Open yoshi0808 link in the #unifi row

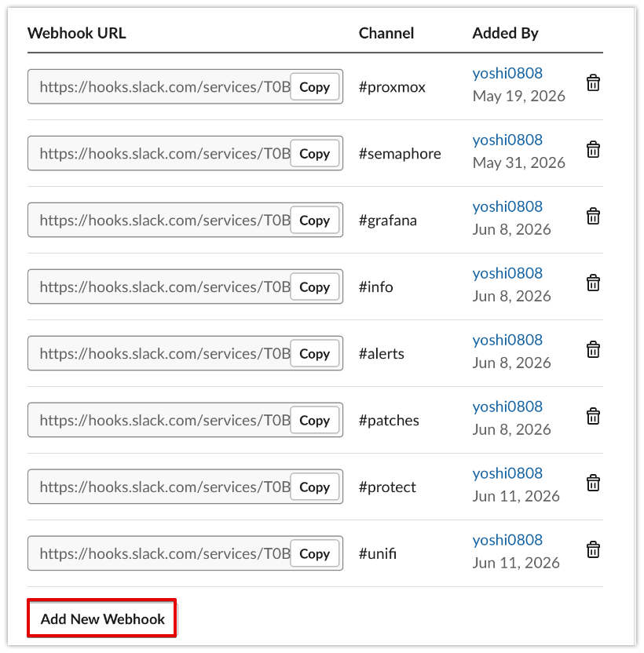tap(507, 540)
